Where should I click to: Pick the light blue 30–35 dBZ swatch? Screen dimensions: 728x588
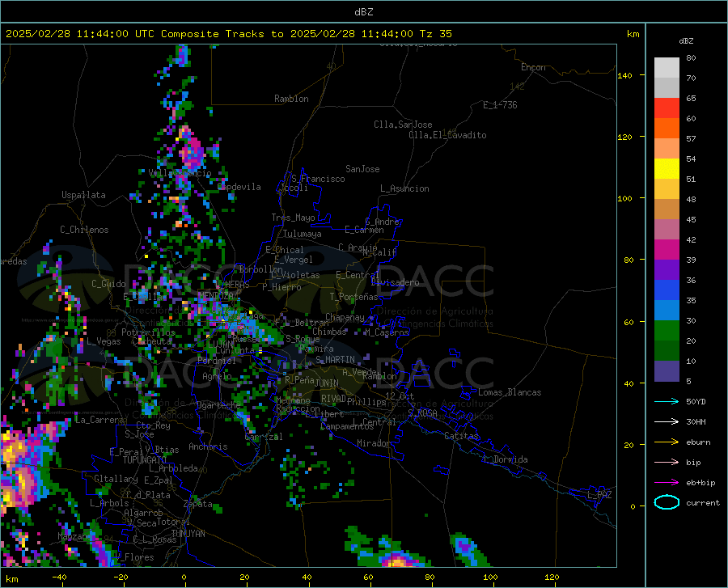click(x=667, y=311)
